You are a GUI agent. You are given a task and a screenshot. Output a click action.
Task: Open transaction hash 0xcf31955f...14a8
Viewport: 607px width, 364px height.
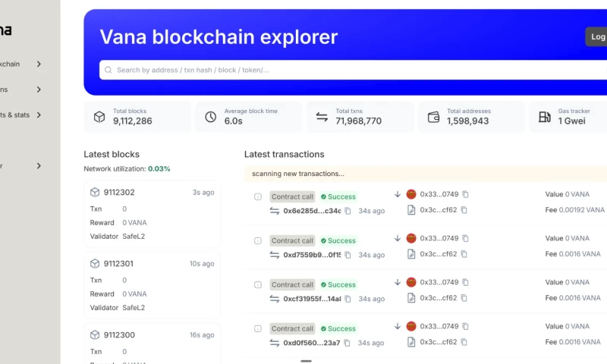pos(312,299)
